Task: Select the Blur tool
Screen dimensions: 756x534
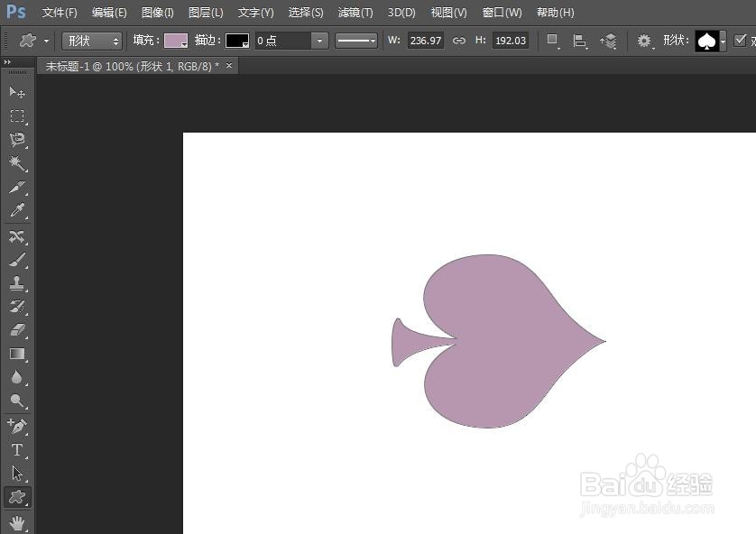Action: click(x=17, y=377)
